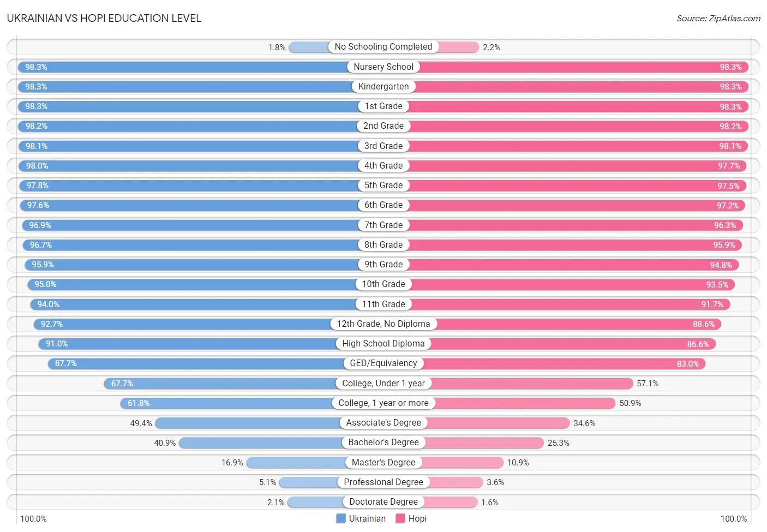
Task: Click the blue Ukrainian legend swatch
Action: pyautogui.click(x=341, y=518)
